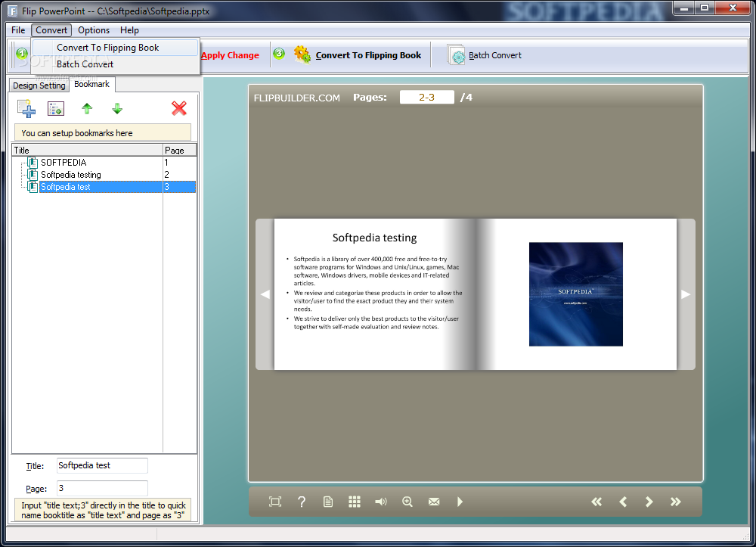The image size is (756, 547).
Task: Open the help question mark icon
Action: (302, 502)
